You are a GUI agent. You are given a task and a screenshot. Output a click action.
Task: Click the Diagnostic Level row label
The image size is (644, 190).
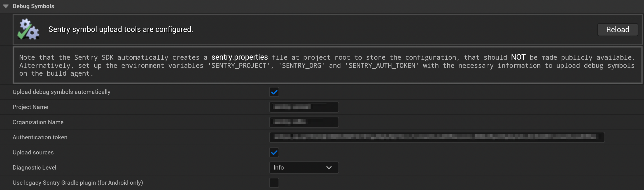point(34,167)
